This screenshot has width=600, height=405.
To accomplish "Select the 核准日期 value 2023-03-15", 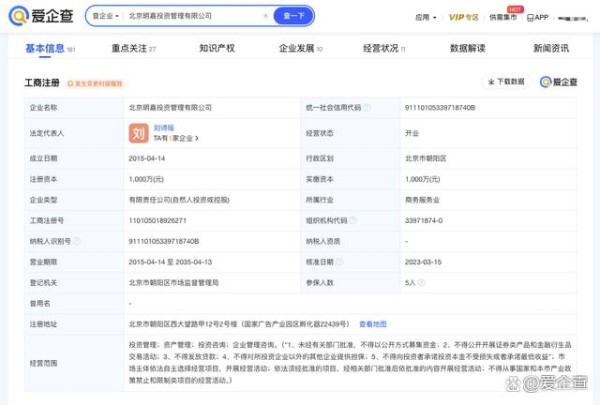I will coord(423,262).
